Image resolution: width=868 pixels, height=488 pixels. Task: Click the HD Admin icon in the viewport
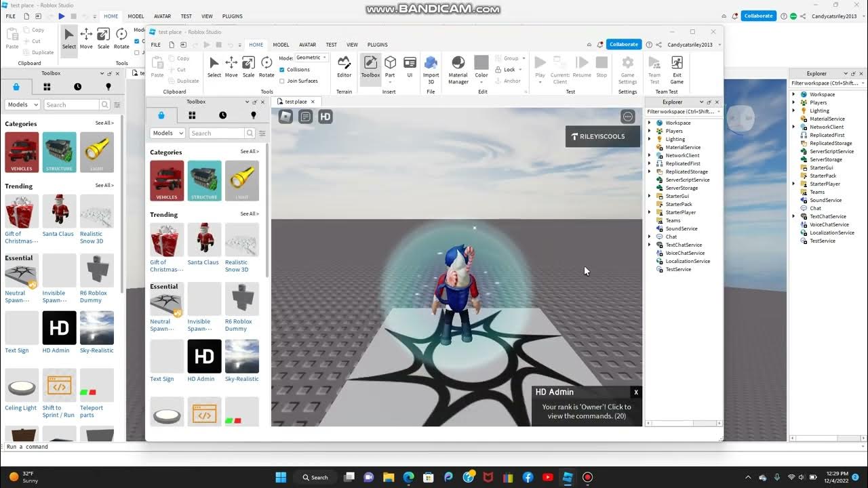[325, 117]
